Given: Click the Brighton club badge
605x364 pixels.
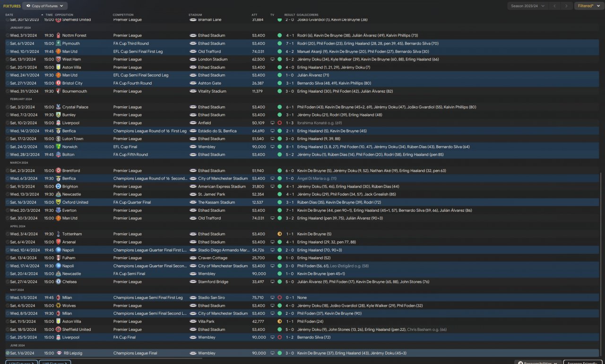Looking at the screenshot, I should [x=58, y=186].
